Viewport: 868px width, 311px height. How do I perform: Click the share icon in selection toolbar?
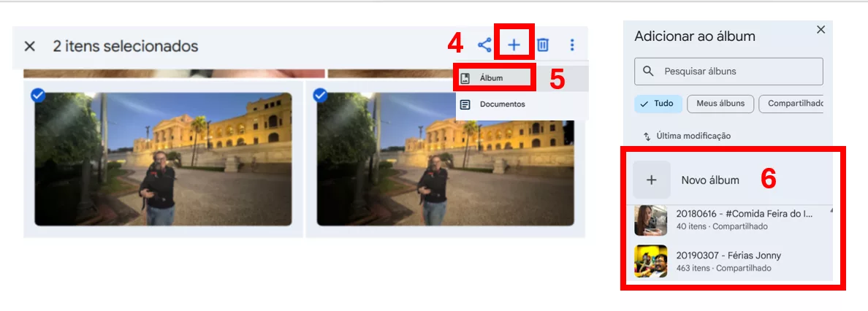[x=484, y=45]
